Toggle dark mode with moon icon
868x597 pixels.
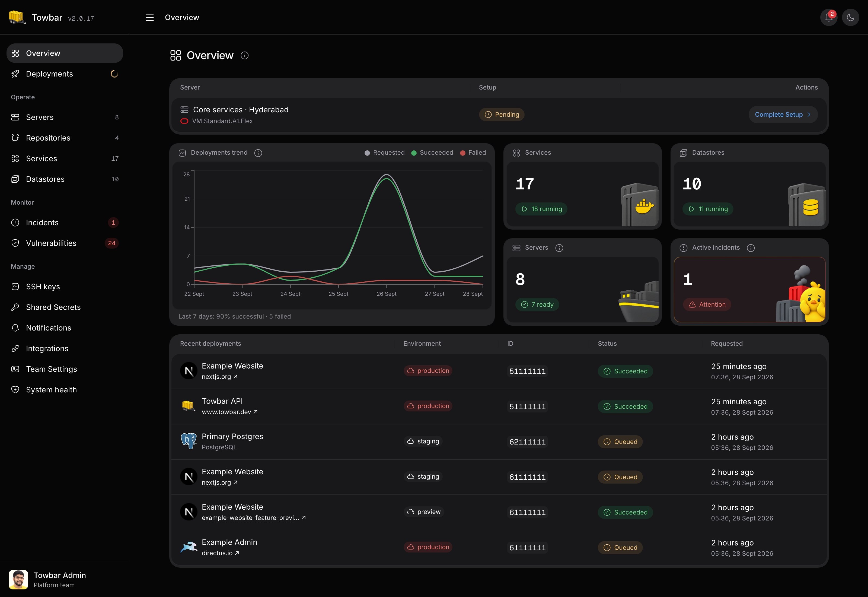pos(850,18)
